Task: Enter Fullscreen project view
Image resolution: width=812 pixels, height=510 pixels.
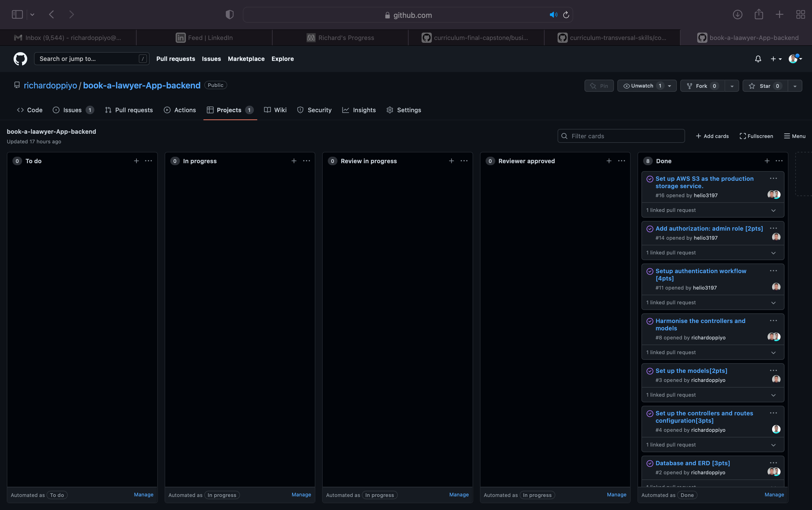Action: tap(756, 136)
